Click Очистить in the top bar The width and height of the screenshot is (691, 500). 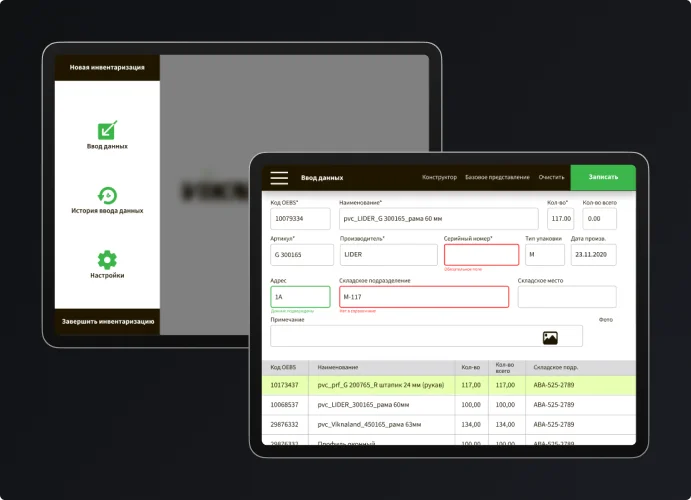[x=551, y=177]
